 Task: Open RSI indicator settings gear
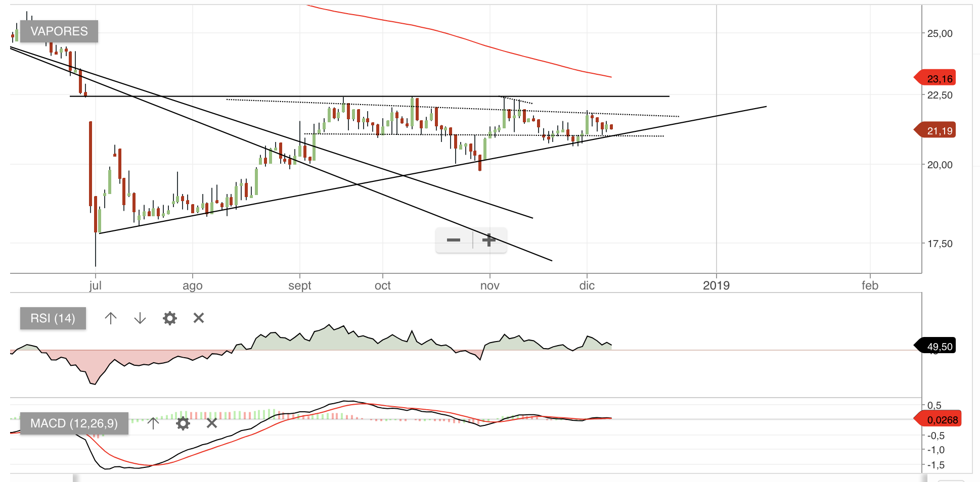coord(170,318)
